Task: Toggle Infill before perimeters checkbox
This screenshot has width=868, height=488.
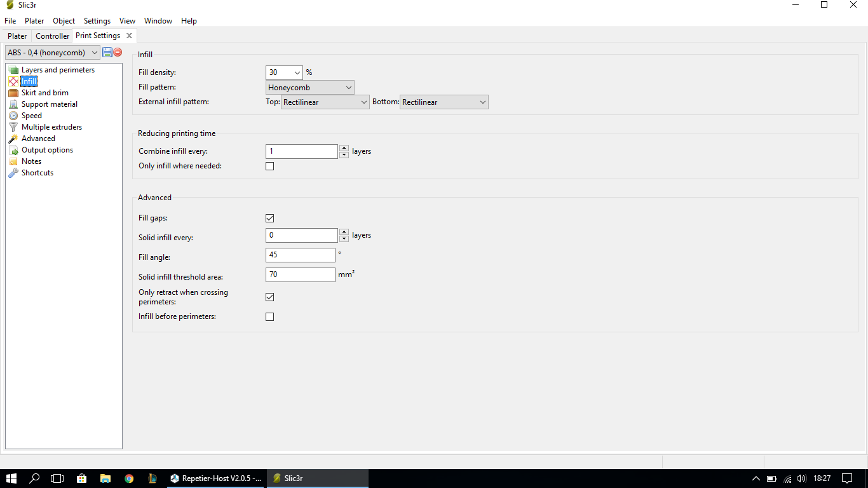Action: coord(269,316)
